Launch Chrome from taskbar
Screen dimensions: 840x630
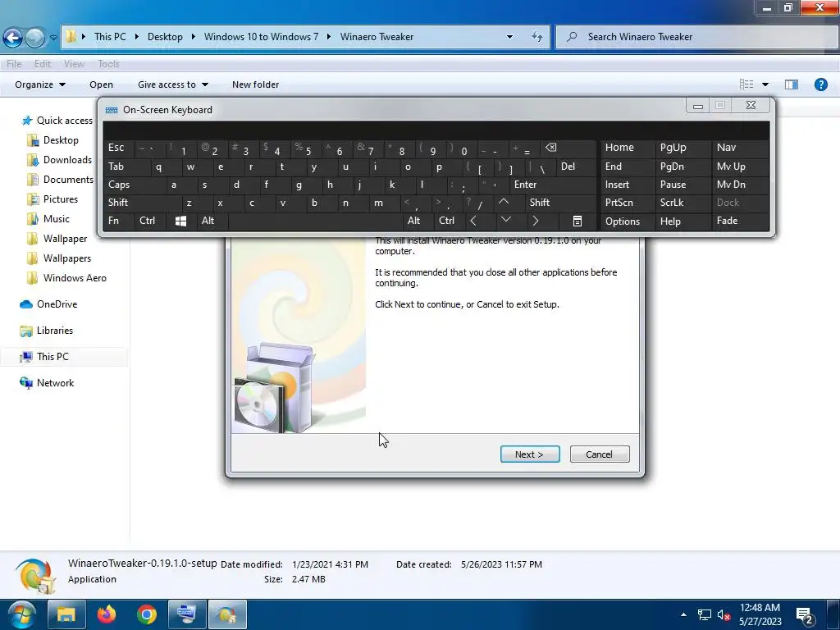click(146, 614)
